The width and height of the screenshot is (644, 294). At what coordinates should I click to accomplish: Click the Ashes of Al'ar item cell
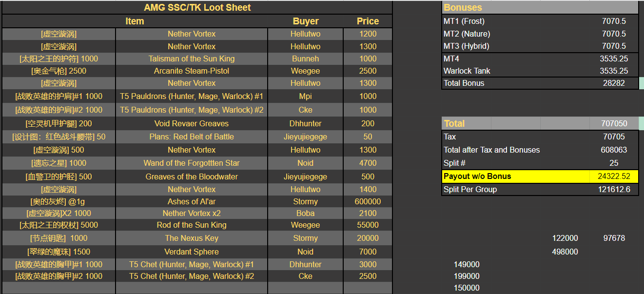click(192, 201)
